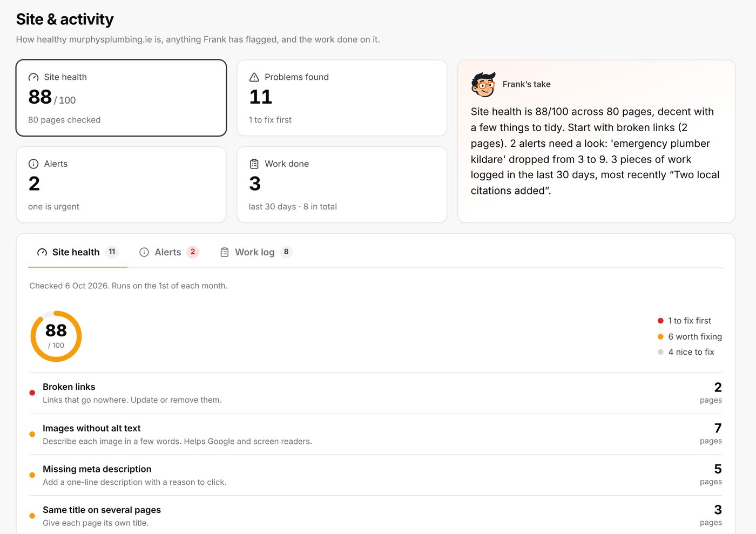
Task: Open the Alerts tab
Action: pyautogui.click(x=169, y=252)
